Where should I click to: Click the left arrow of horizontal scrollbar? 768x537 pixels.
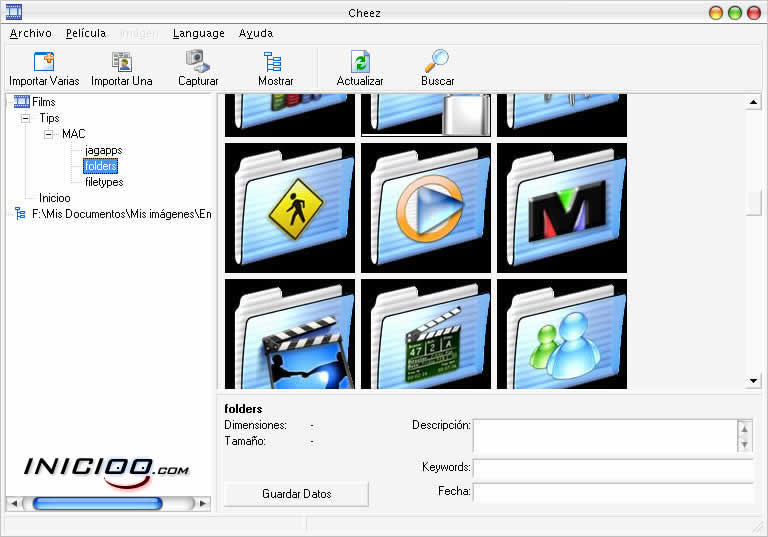pos(14,503)
